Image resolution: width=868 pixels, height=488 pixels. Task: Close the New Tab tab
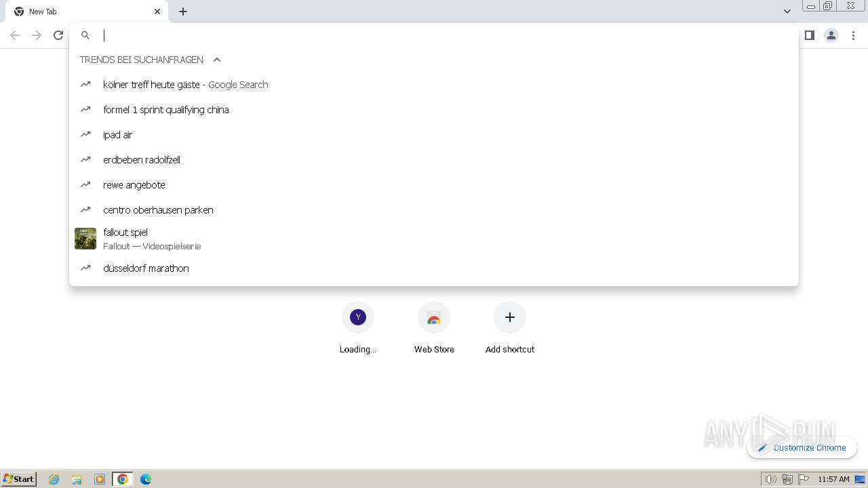click(x=157, y=12)
